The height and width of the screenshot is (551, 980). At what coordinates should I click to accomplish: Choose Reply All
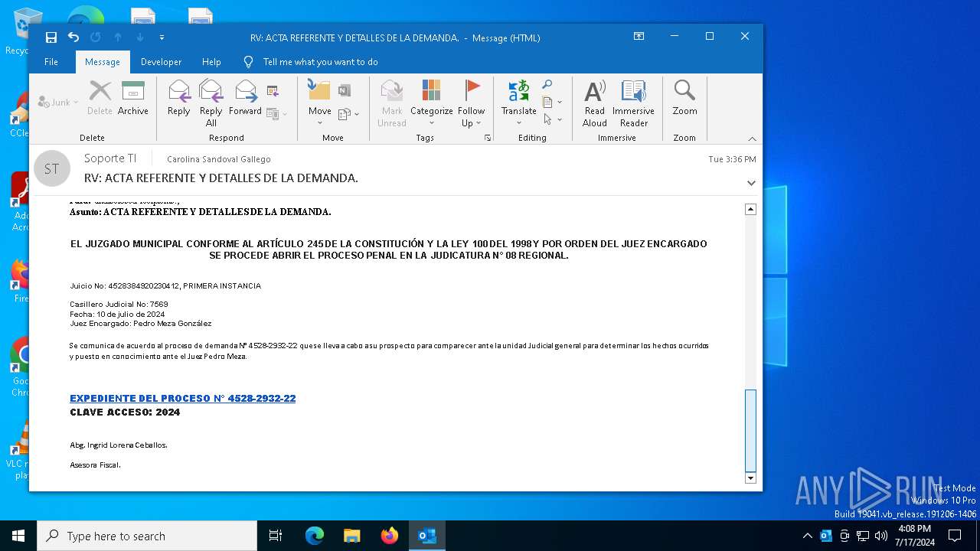[x=211, y=103]
